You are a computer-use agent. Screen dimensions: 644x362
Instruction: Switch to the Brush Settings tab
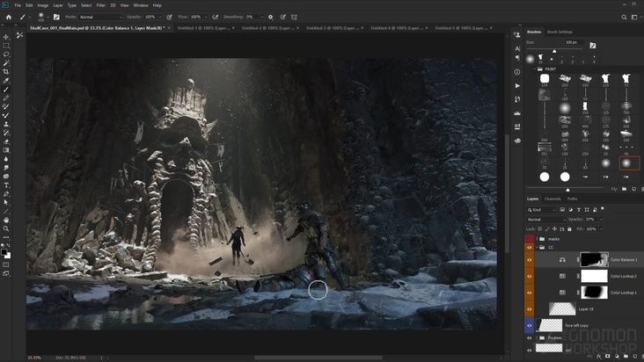click(x=560, y=32)
